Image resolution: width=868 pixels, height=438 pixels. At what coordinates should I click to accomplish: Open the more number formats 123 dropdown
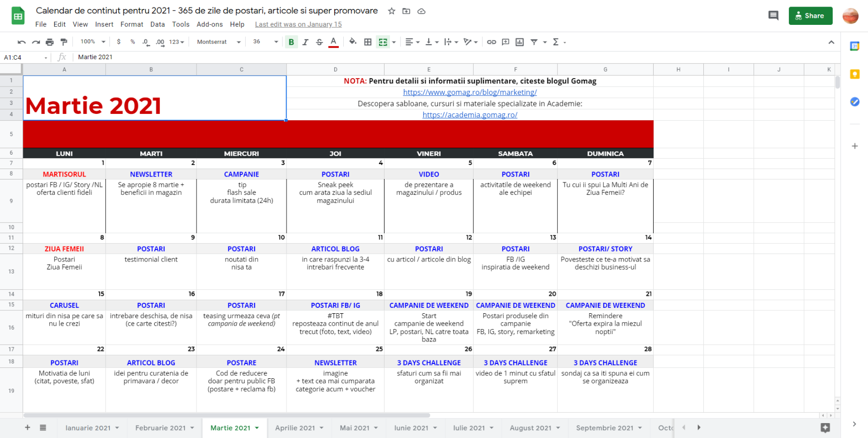tap(177, 42)
